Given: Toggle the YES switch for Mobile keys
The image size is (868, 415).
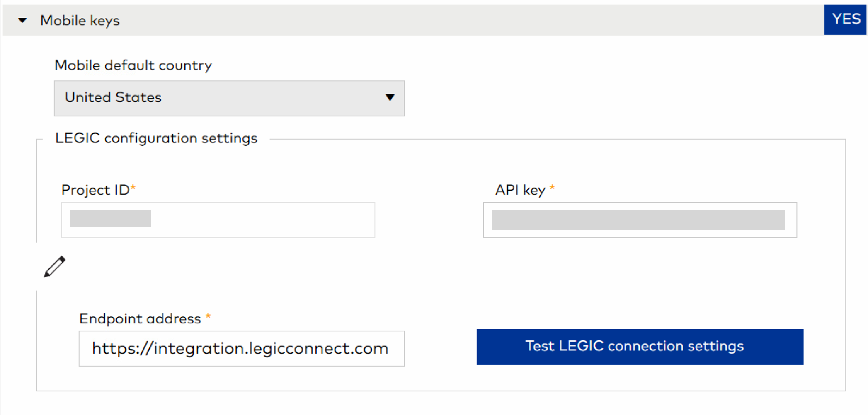Looking at the screenshot, I should tap(845, 19).
